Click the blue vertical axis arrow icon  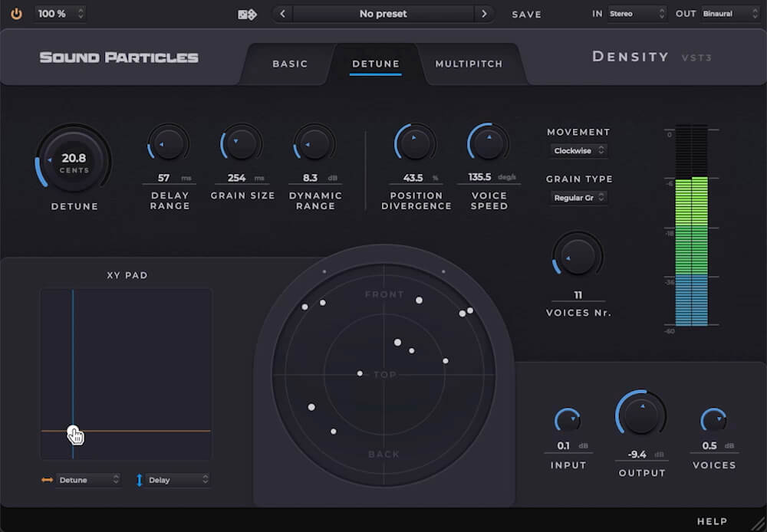pyautogui.click(x=139, y=480)
